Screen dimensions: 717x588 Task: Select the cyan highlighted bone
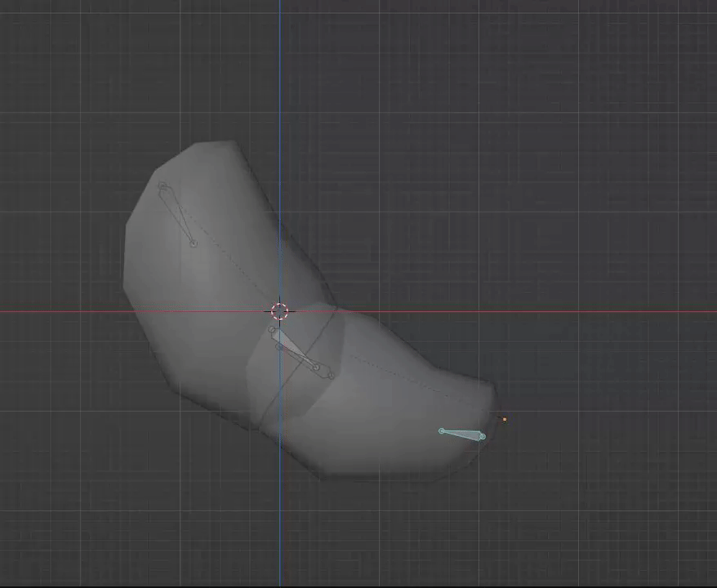click(463, 434)
